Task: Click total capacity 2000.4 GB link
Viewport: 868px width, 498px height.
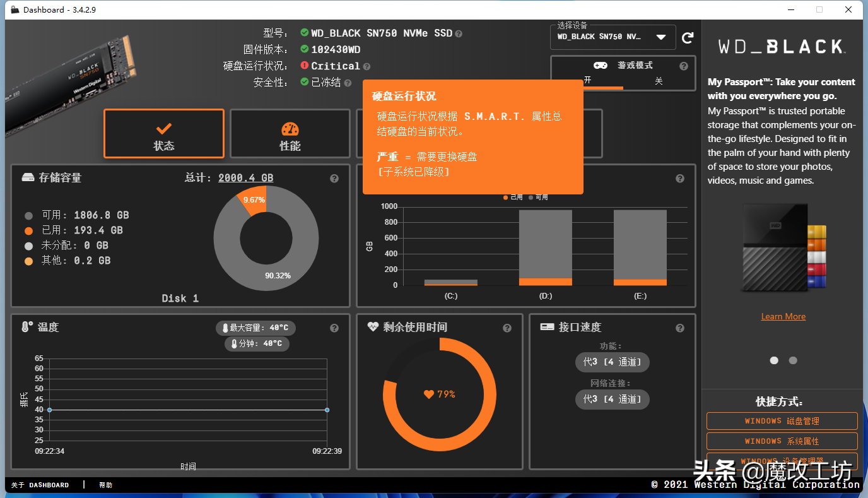Action: coord(246,178)
